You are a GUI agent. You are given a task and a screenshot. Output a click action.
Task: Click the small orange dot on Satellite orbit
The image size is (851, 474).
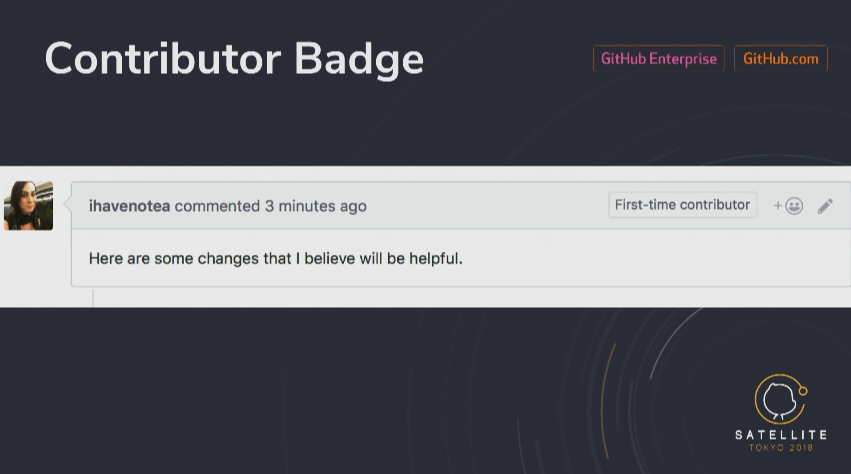pos(803,391)
